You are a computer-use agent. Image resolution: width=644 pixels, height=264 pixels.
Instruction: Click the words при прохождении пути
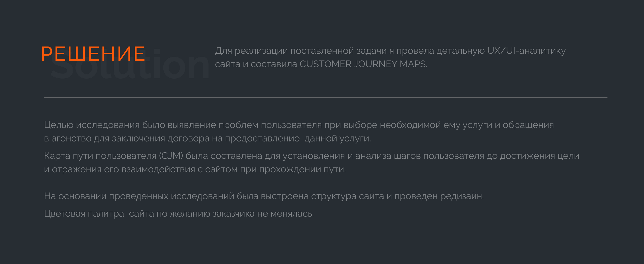click(x=293, y=169)
